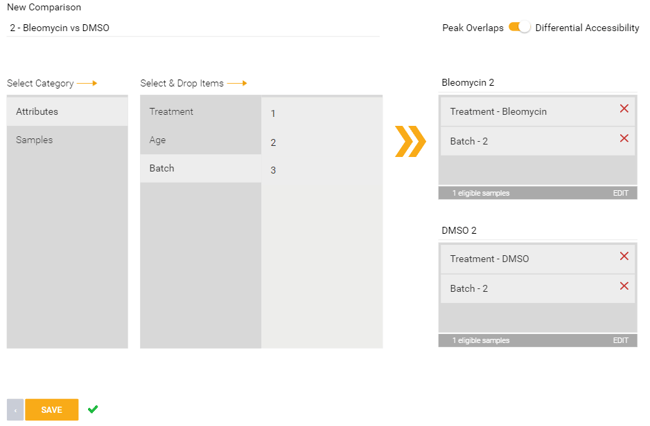Select the Samples category
Viewport: 650px width, 426px height.
pyautogui.click(x=67, y=140)
